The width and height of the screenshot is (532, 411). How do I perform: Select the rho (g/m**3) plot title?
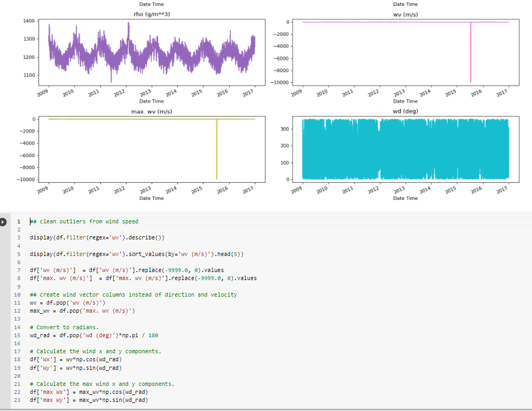coord(152,14)
